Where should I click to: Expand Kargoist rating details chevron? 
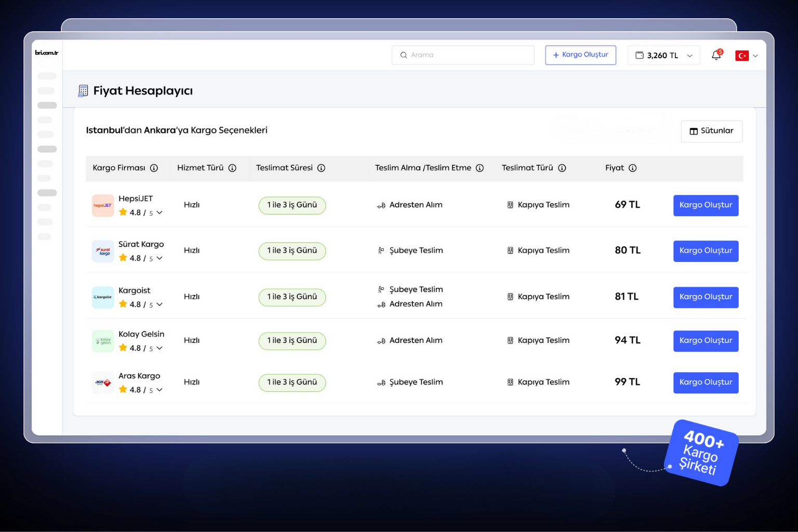(159, 304)
